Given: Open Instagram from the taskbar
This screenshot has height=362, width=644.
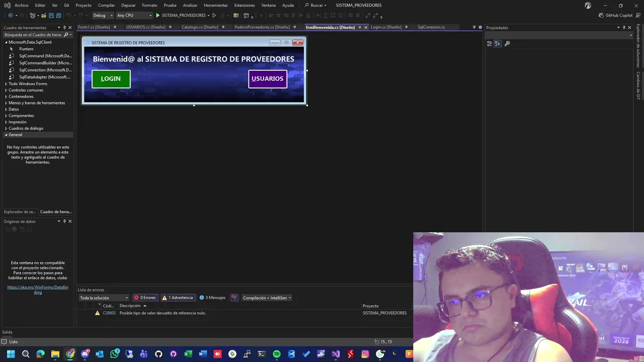Looking at the screenshot, I should point(365,354).
